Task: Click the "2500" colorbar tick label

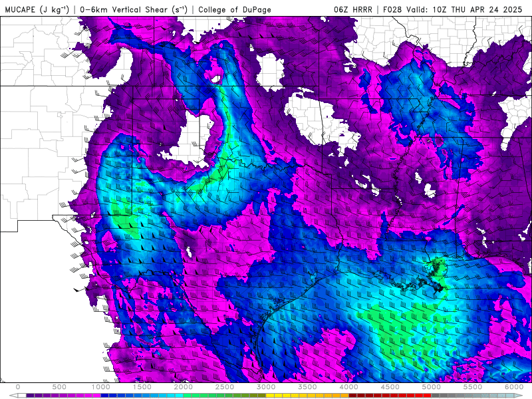Action: [225, 387]
